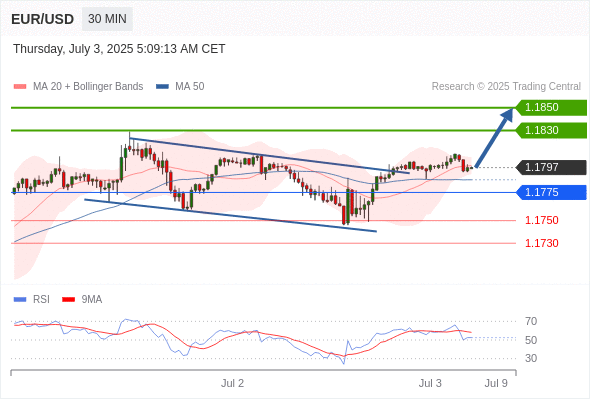
Task: Toggle the RSI legend entry
Action: click(x=32, y=300)
